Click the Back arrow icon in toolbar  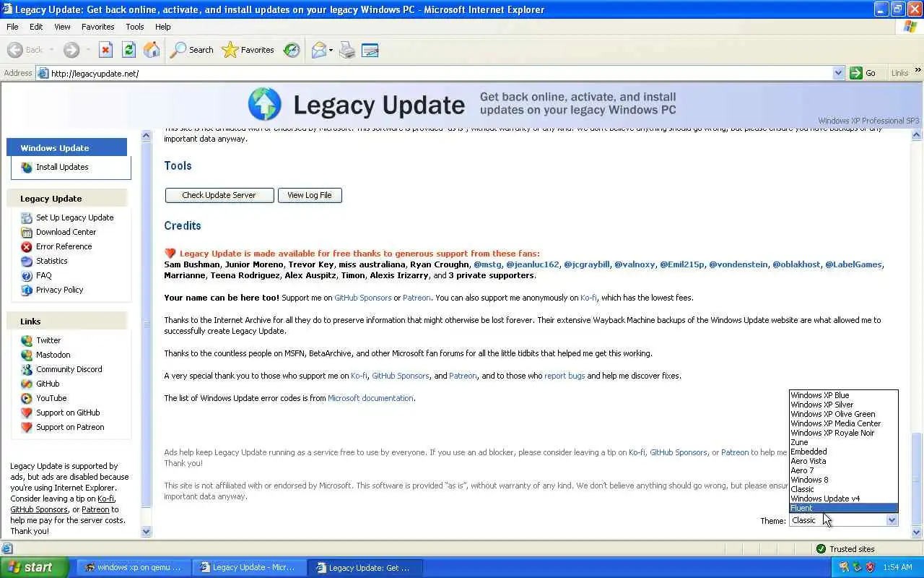point(14,50)
